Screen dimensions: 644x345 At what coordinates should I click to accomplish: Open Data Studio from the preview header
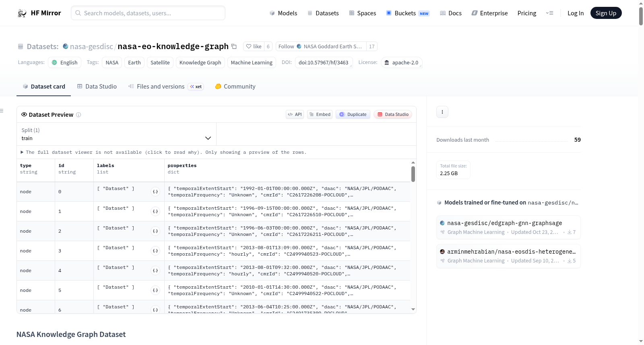pos(393,114)
